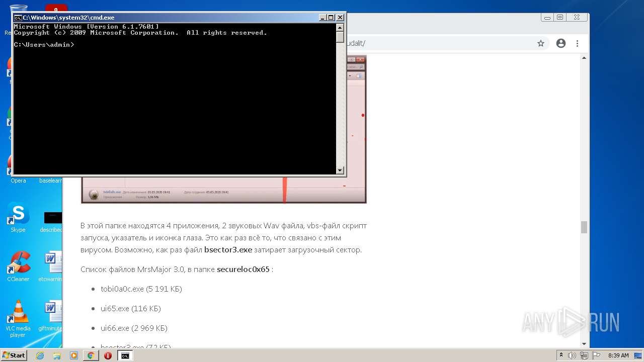Open the giftminute Word document icon
The height and width of the screenshot is (362, 644).
(x=52, y=313)
